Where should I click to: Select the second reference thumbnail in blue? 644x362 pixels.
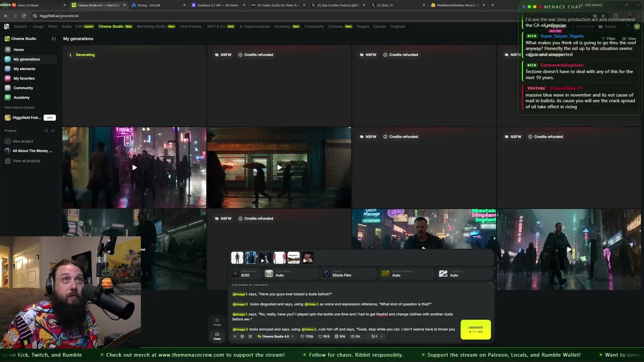[251, 258]
